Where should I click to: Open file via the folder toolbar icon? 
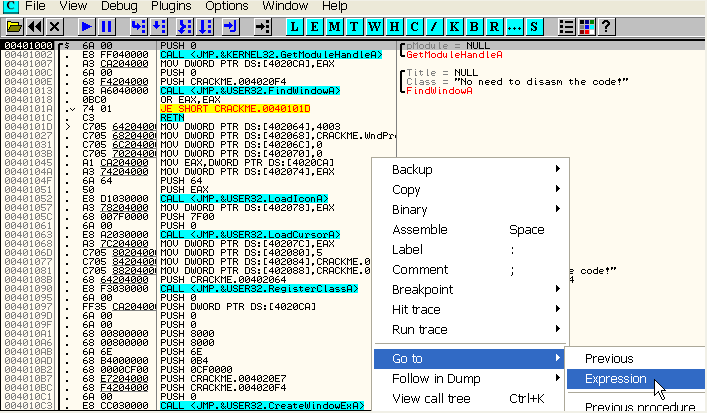tap(14, 27)
